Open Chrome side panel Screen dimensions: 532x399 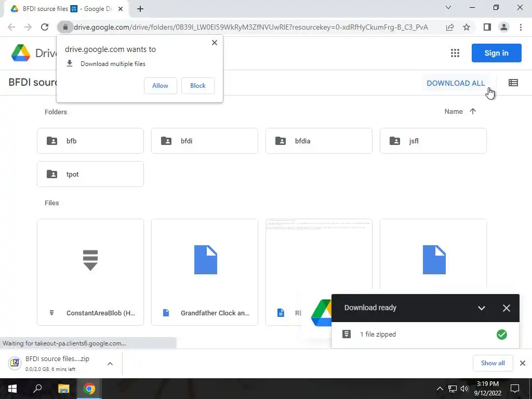click(x=487, y=27)
